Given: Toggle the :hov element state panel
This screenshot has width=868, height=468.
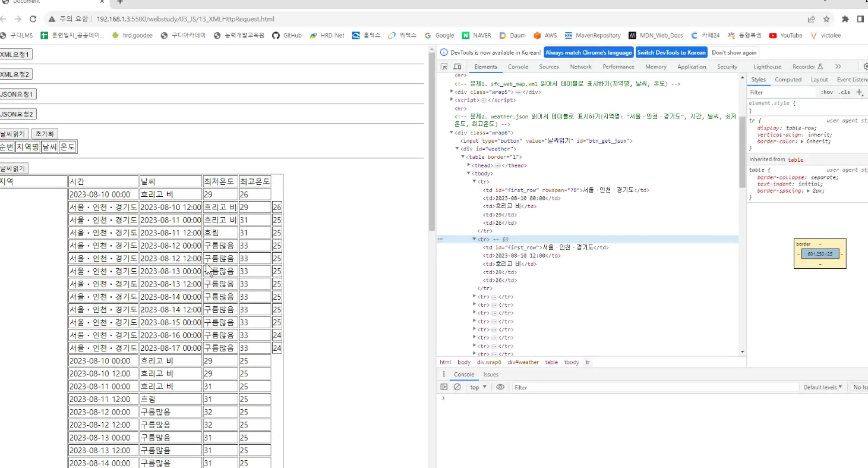Looking at the screenshot, I should click(x=826, y=92).
